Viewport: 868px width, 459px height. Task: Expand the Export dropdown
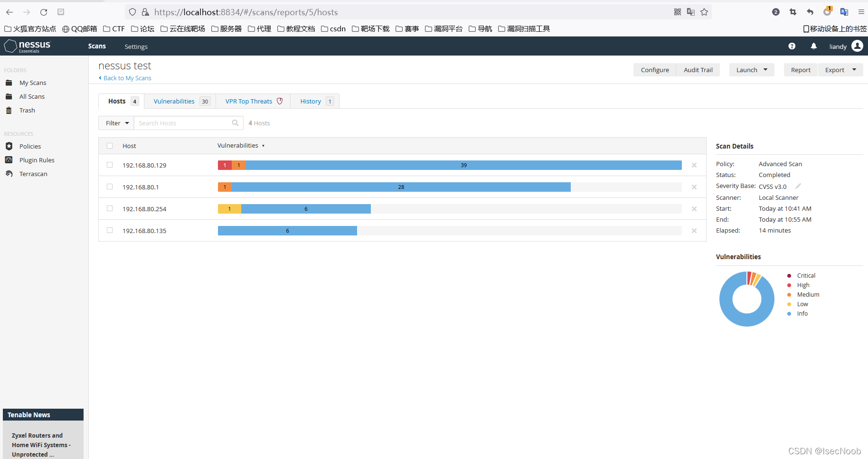click(840, 70)
